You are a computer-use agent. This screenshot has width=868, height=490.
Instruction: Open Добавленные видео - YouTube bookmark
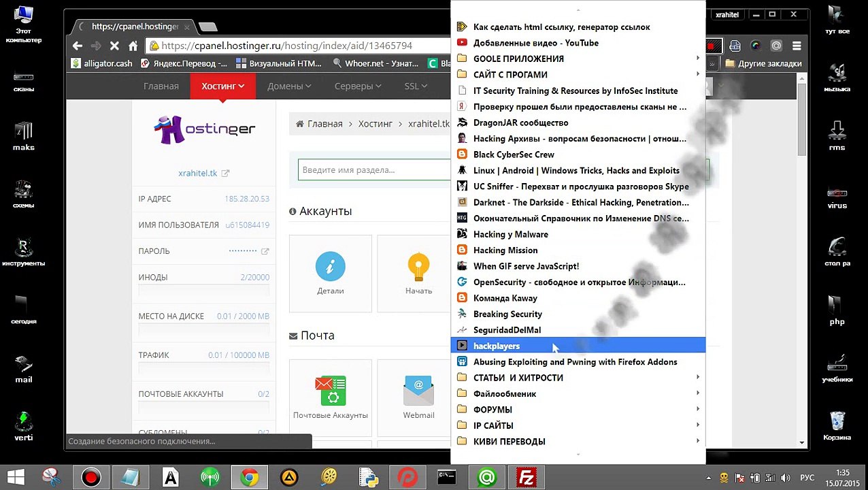(578, 43)
